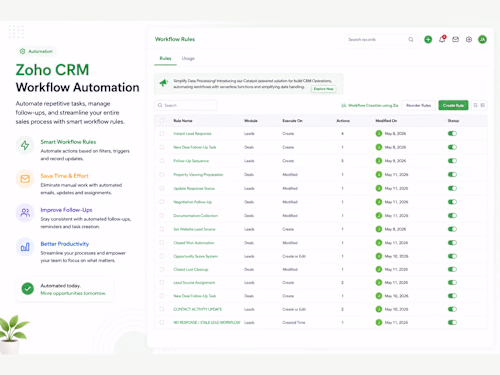Open the Negotiation Follow-Up rule
The width and height of the screenshot is (500, 375).
pos(193,202)
